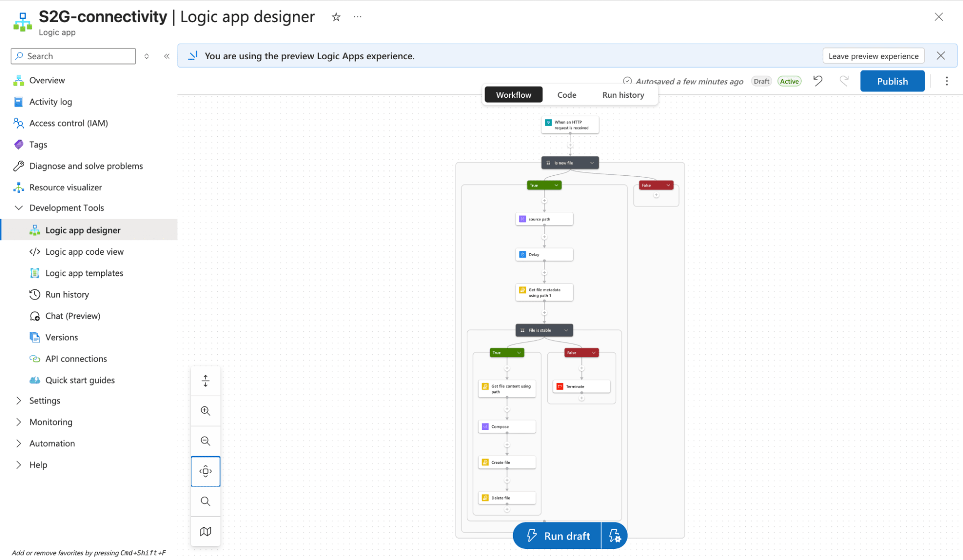Expand the Settings section
Viewport: 963px width, 560px height.
pyautogui.click(x=19, y=401)
